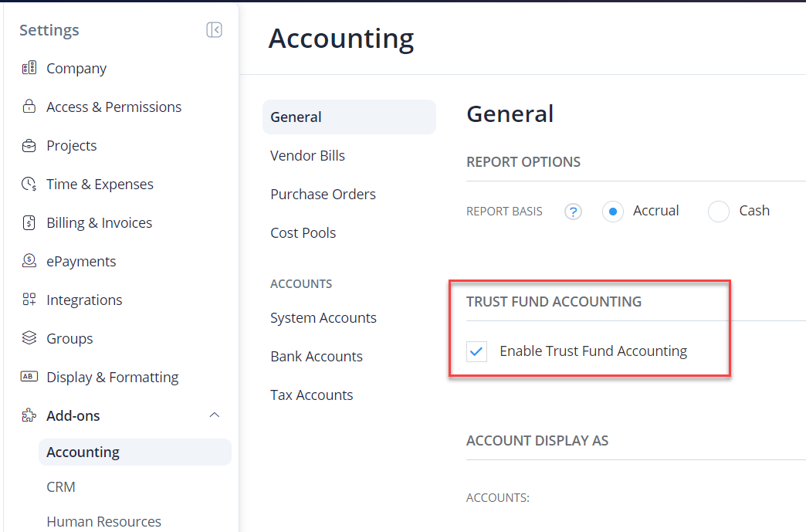Select the Access & Permissions lock icon
Viewport: 806px width, 532px height.
[x=29, y=107]
